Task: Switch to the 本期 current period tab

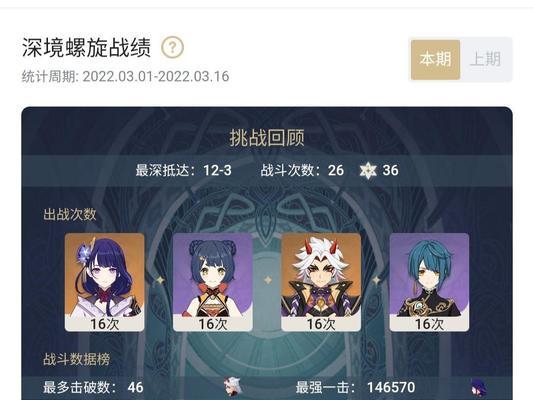Action: pos(436,60)
